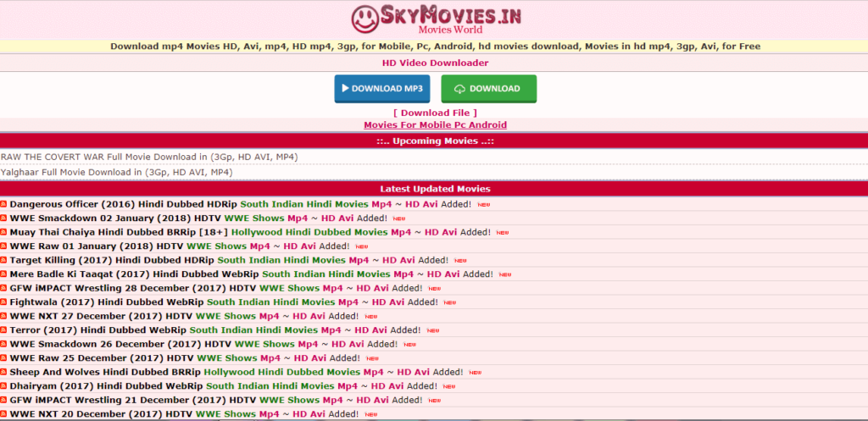This screenshot has height=421, width=868.
Task: Click the RSS icon beside WWE NXT 20 December
Action: (x=3, y=414)
